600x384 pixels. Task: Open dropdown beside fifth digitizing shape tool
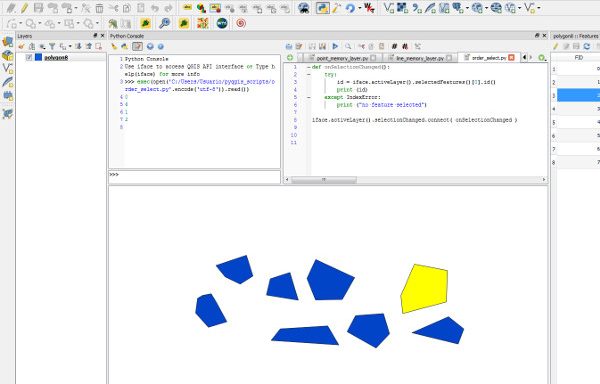point(97,24)
